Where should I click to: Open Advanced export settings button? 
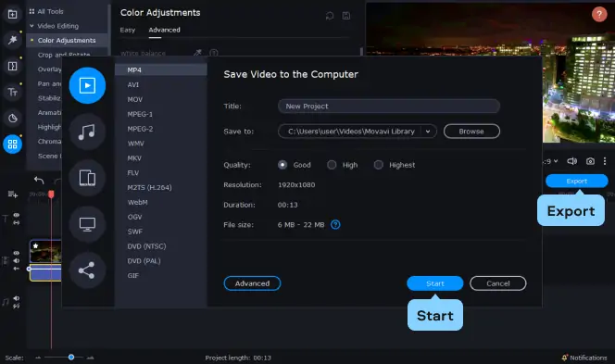coord(252,283)
